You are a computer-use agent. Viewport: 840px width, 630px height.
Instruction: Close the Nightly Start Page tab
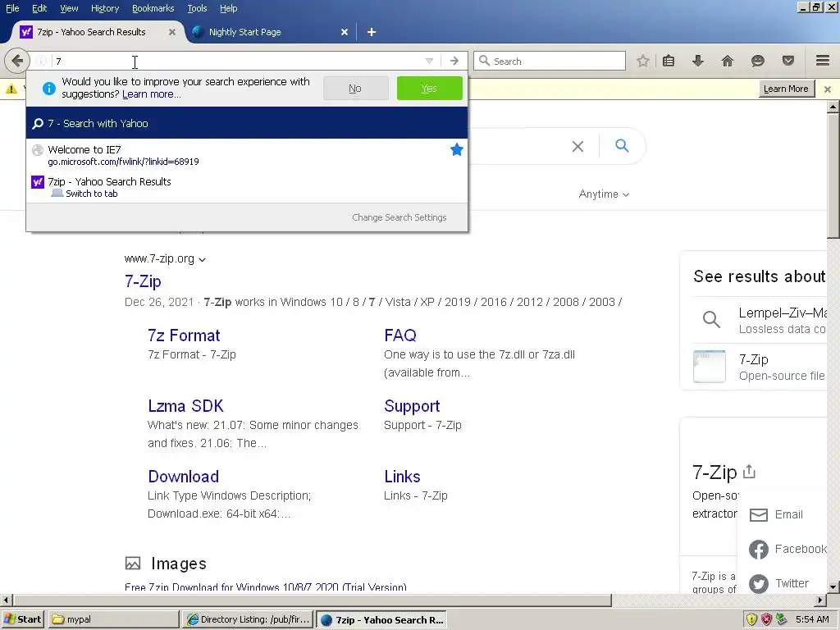[345, 32]
